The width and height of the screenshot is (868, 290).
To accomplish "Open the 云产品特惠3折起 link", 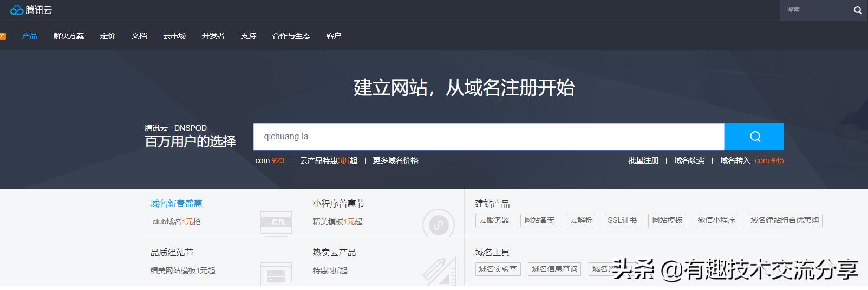I will (x=329, y=160).
